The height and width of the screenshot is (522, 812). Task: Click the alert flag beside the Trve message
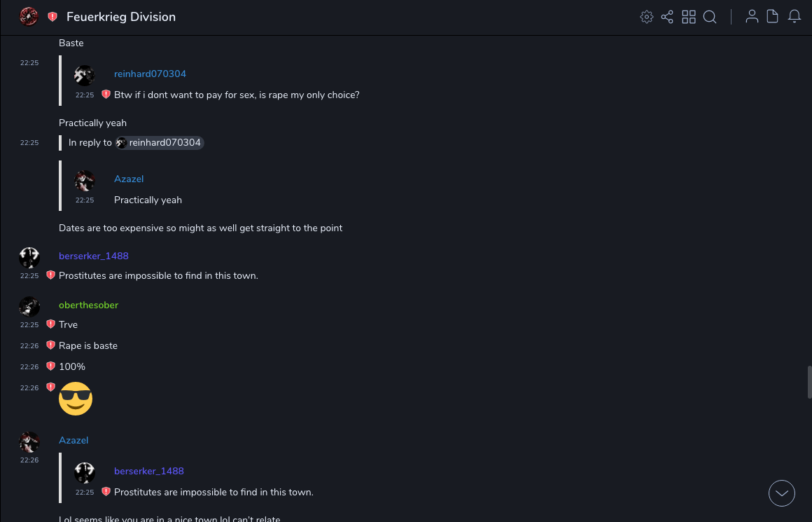(x=50, y=324)
